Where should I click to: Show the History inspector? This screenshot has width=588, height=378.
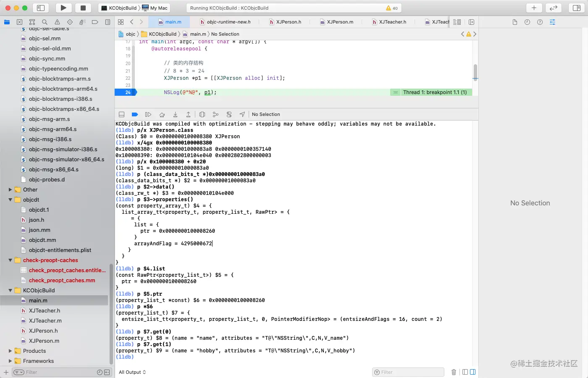(527, 22)
